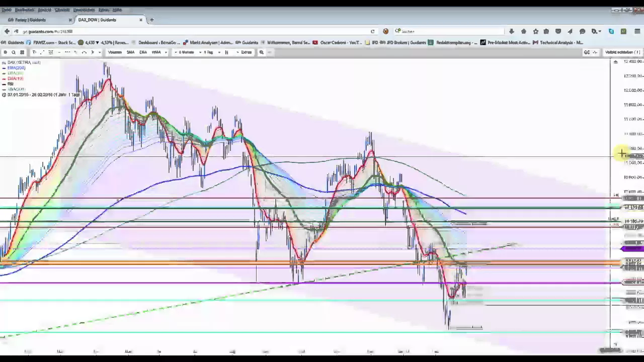Close the DAX_DOW | Guidants tab
The width and height of the screenshot is (644, 362).
point(141,20)
